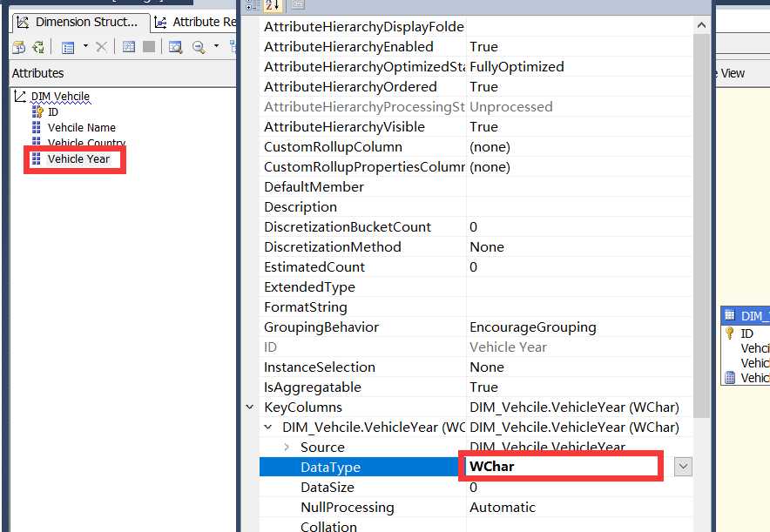This screenshot has width=770, height=532.
Task: Click the CustomRollupPropertiesColumn (none) value
Action: [x=490, y=167]
